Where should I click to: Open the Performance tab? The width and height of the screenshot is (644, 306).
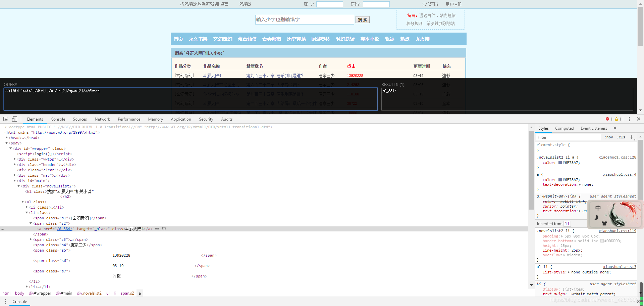click(129, 119)
